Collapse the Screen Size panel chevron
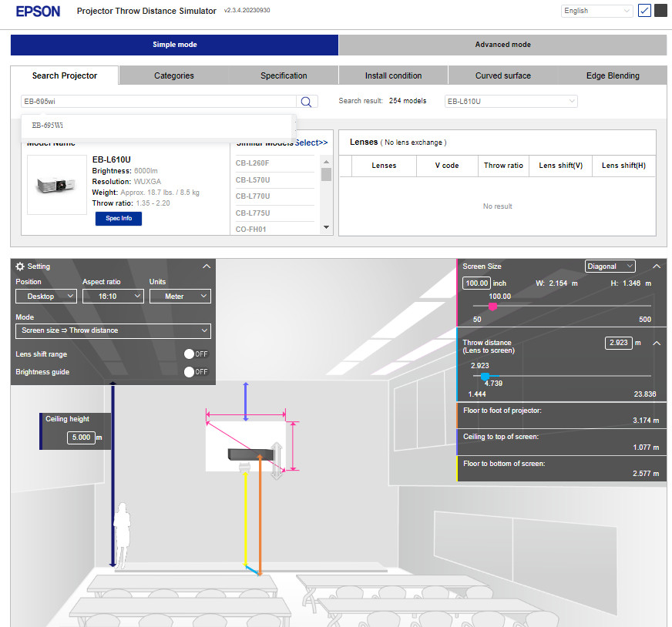Screen dimensions: 672x627 tap(656, 267)
